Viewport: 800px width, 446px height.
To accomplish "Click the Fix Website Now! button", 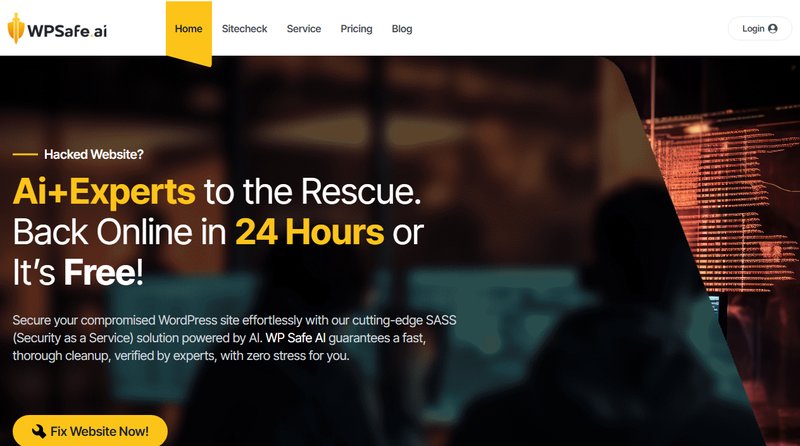I will coord(90,431).
